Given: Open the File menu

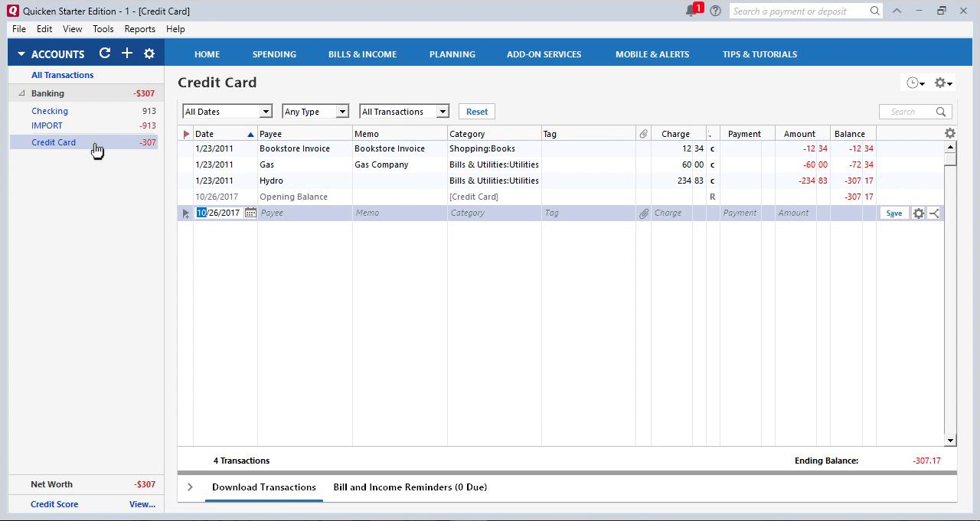Looking at the screenshot, I should coord(19,29).
